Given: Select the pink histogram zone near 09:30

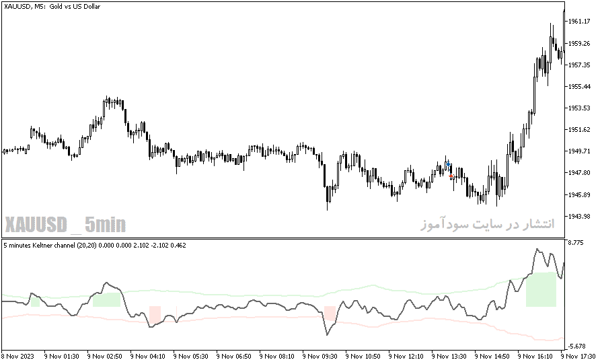Looking at the screenshot, I should click(330, 313).
